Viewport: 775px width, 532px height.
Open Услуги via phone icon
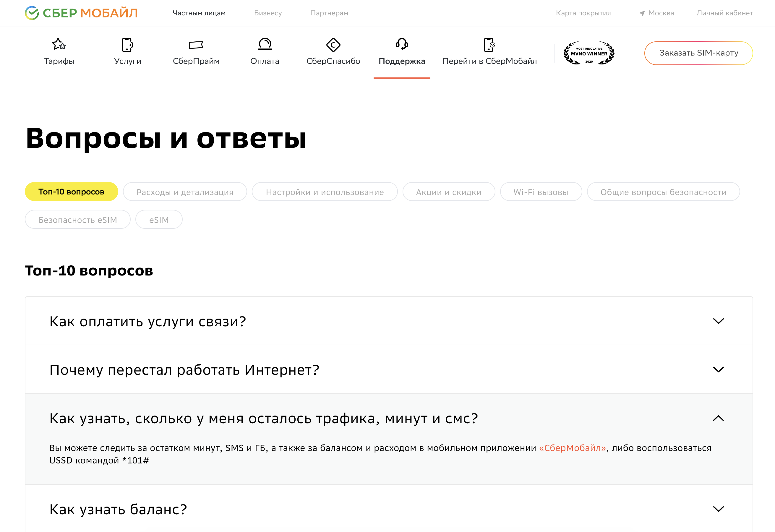127,44
